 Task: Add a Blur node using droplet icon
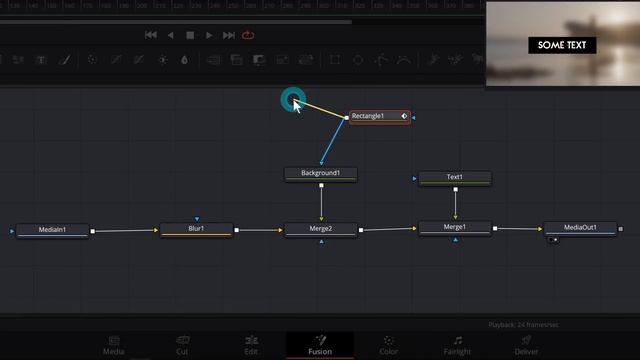click(x=184, y=60)
